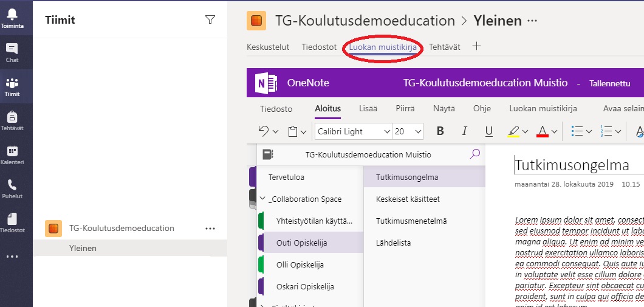Click the undo arrow icon
This screenshot has width=644, height=307.
264,131
